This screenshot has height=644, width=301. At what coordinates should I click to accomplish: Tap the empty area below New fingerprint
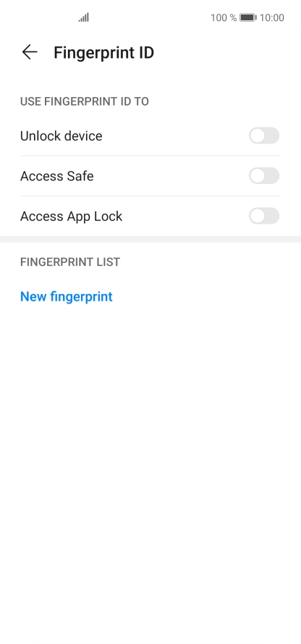(x=150, y=472)
